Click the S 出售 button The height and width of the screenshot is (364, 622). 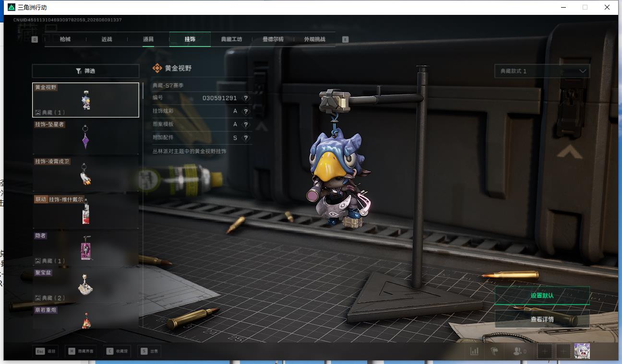(149, 352)
